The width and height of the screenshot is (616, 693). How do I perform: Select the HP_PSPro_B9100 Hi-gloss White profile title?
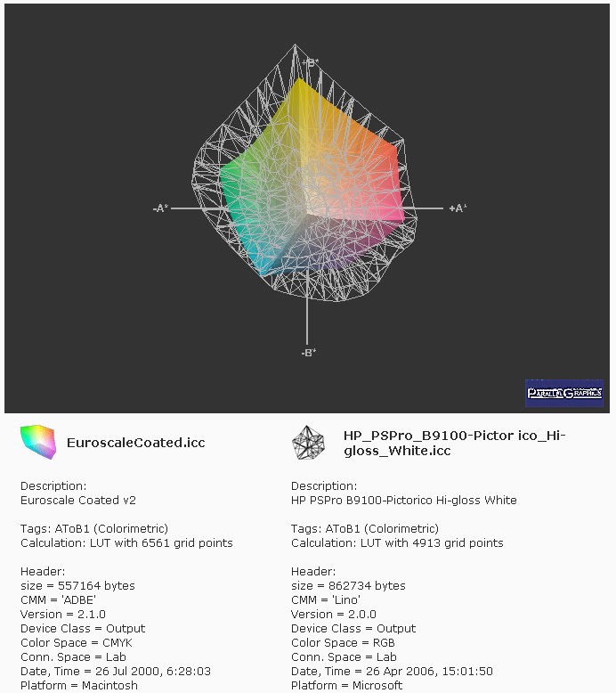point(454,444)
